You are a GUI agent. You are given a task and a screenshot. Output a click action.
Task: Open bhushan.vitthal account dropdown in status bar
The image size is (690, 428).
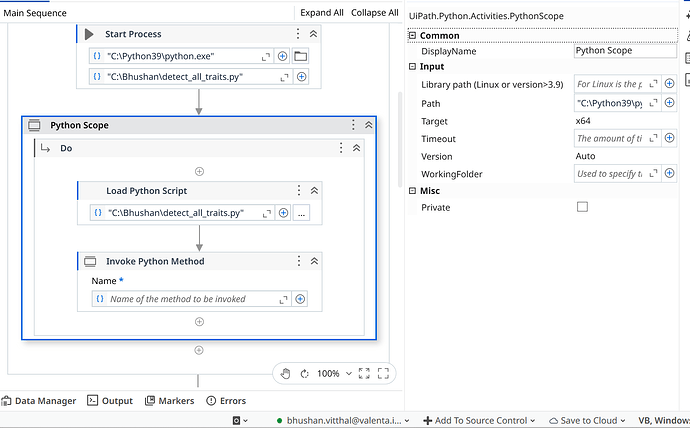[x=343, y=421]
